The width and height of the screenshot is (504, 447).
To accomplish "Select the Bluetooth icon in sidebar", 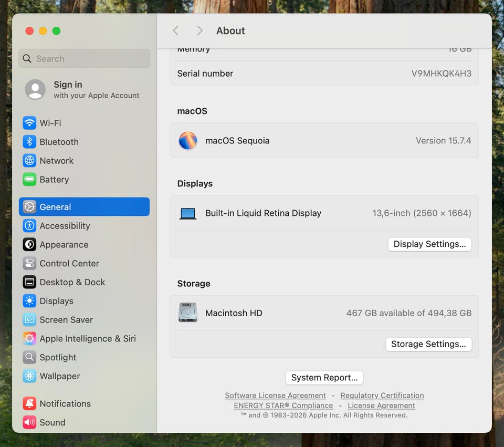I will (x=29, y=142).
